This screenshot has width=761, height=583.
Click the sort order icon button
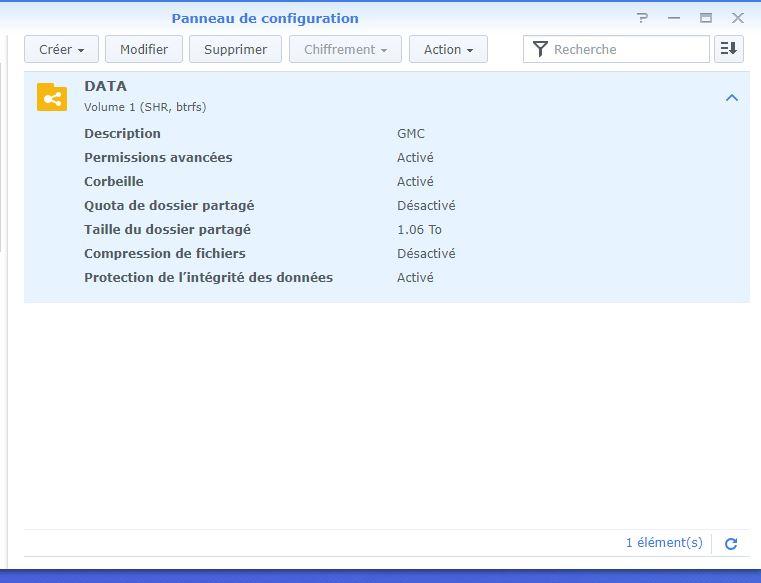click(x=729, y=49)
